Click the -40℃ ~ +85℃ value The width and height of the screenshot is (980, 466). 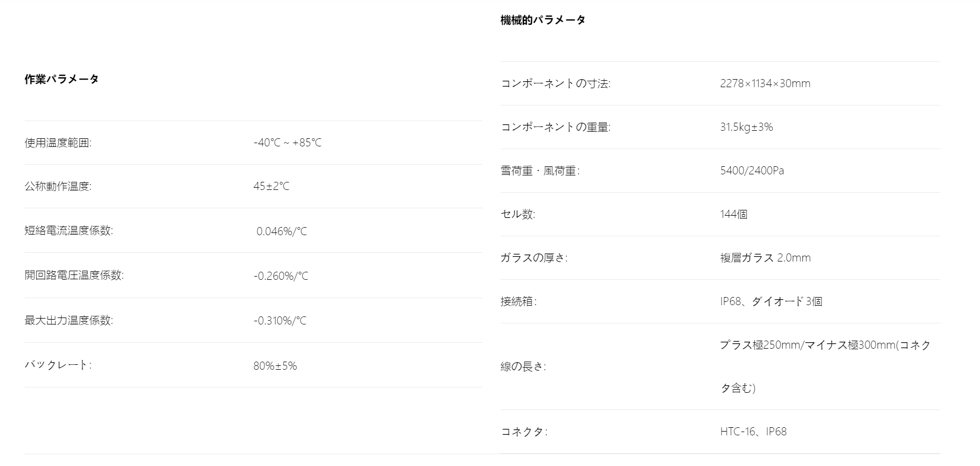point(287,143)
